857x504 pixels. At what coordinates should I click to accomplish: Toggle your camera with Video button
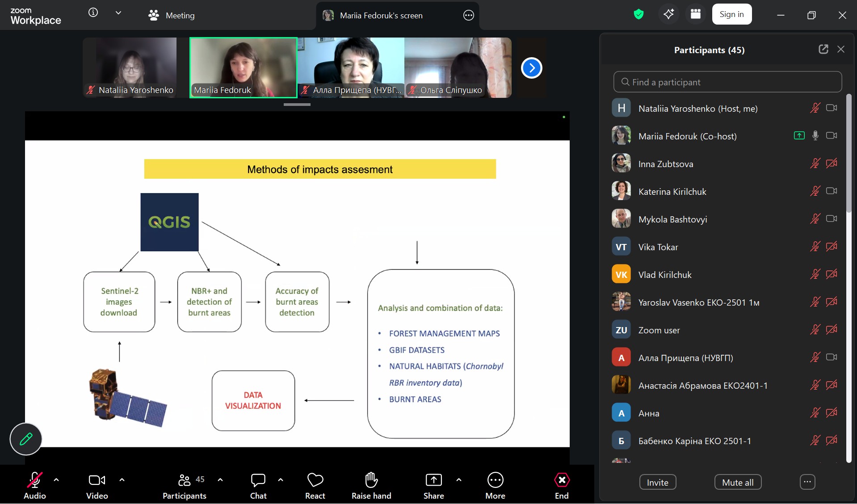click(x=97, y=486)
